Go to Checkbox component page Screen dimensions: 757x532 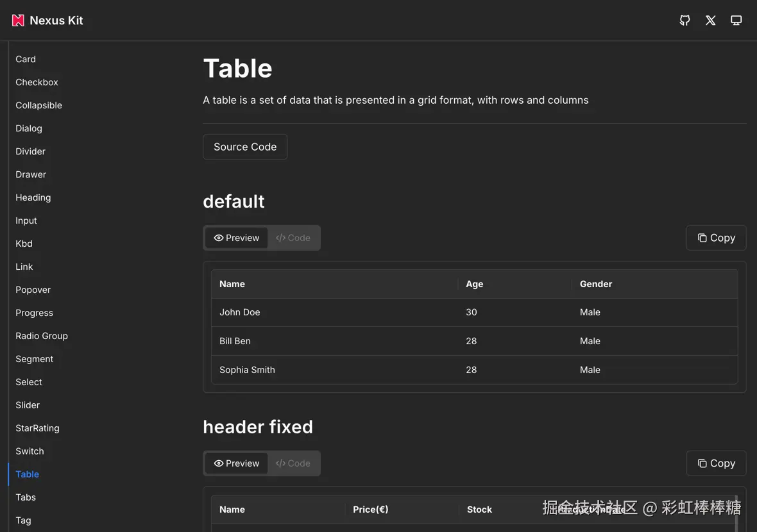[x=37, y=82]
